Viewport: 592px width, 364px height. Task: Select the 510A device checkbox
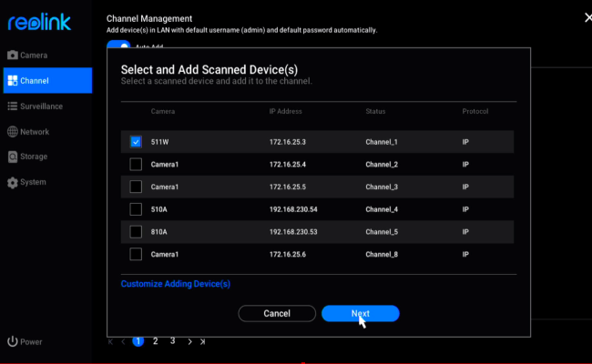(136, 209)
